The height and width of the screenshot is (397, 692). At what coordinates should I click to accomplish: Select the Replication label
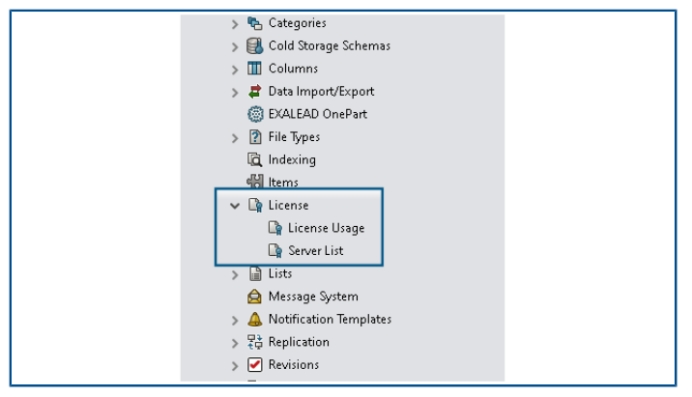pos(299,342)
